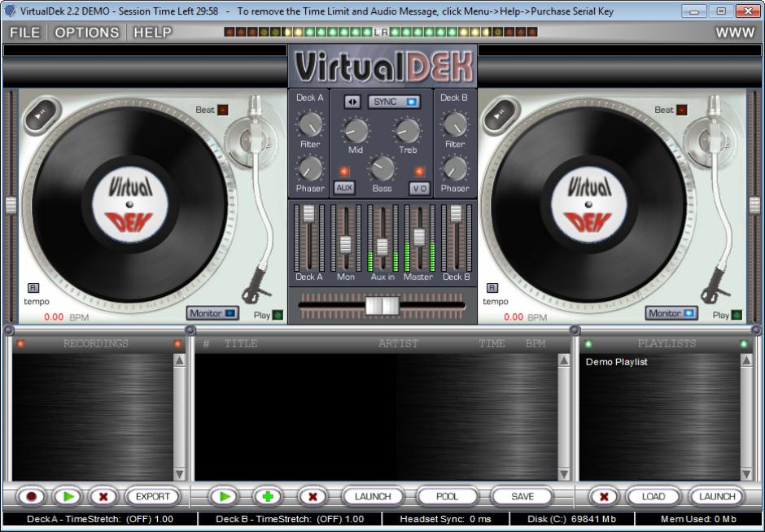The height and width of the screenshot is (532, 765).
Task: Select Demo Playlist in the playlists panel
Action: pyautogui.click(x=616, y=362)
